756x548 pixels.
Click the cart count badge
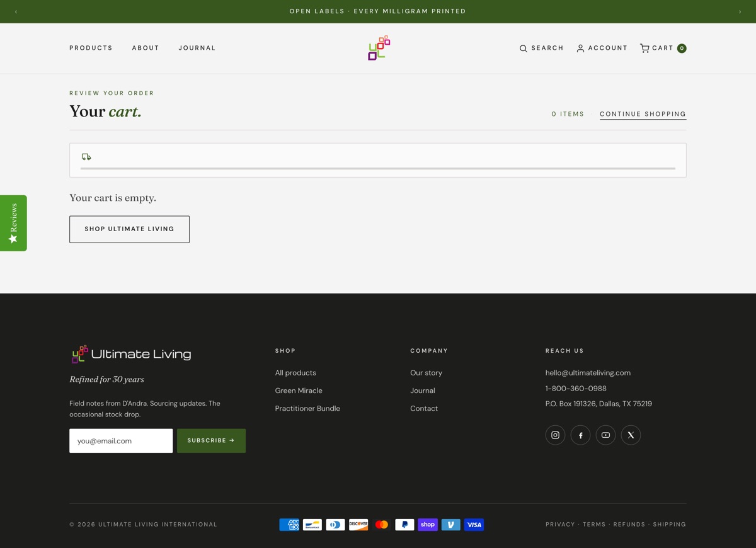tap(682, 48)
